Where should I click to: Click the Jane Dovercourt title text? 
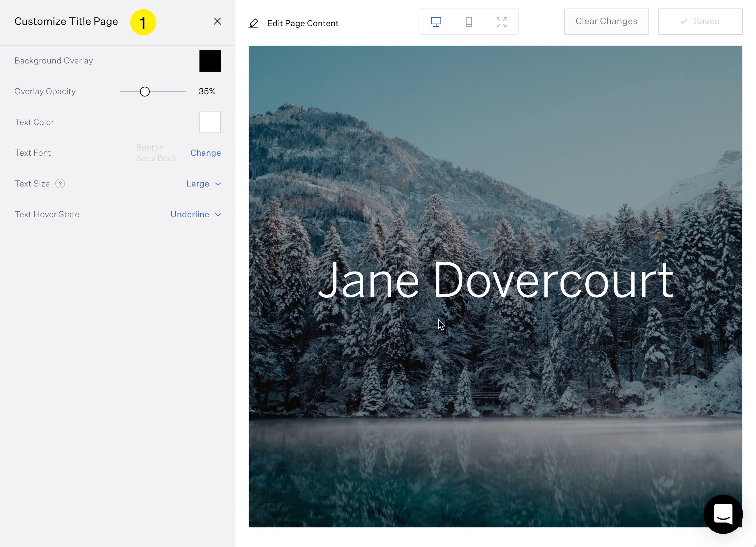pos(496,279)
